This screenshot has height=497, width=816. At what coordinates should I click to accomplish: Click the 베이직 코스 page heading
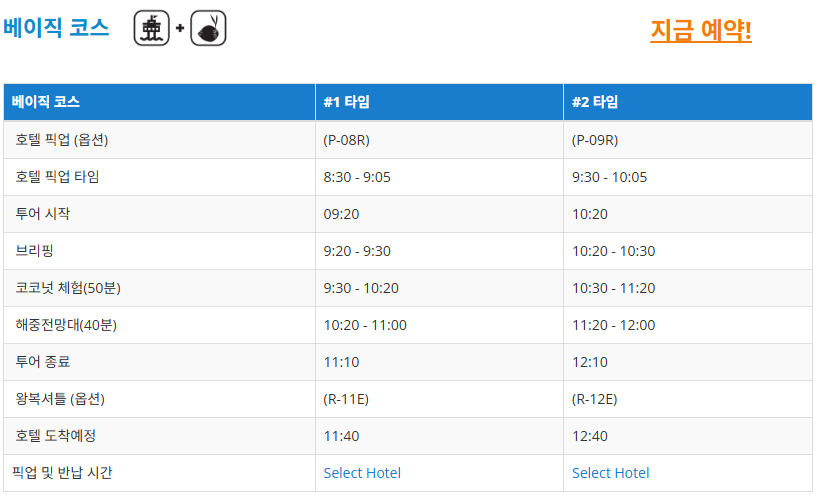pyautogui.click(x=56, y=28)
